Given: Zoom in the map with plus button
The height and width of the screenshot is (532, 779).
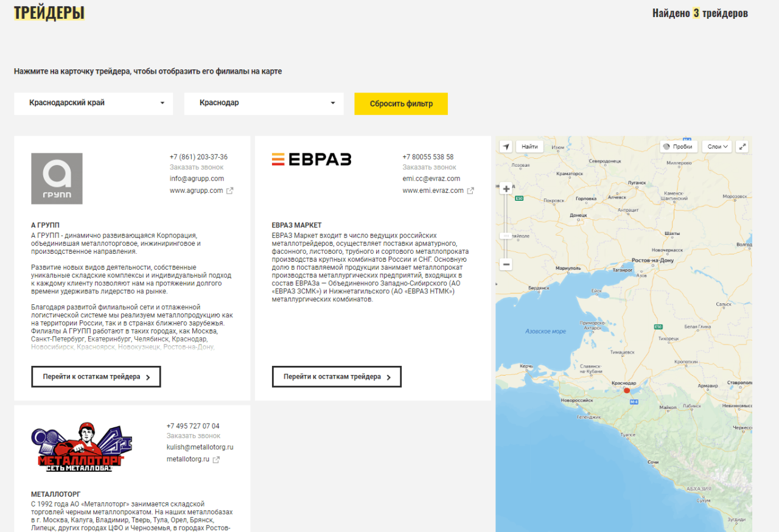Looking at the screenshot, I should tap(506, 189).
